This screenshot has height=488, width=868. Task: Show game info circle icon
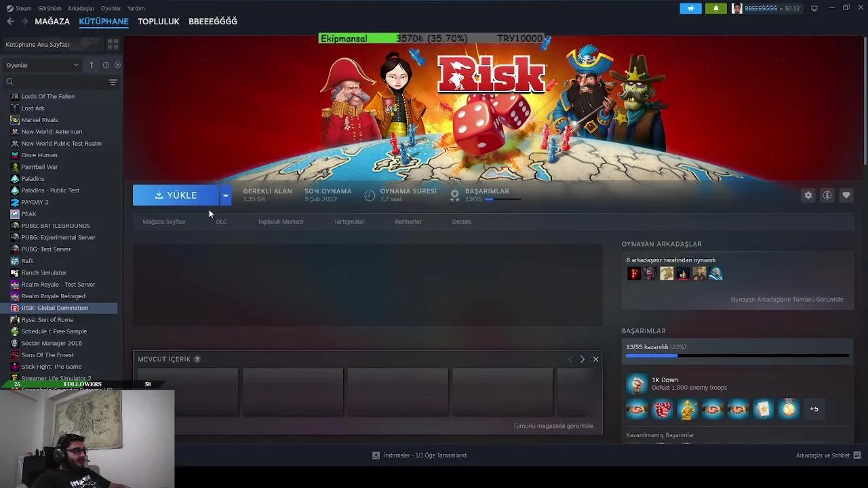pyautogui.click(x=827, y=195)
